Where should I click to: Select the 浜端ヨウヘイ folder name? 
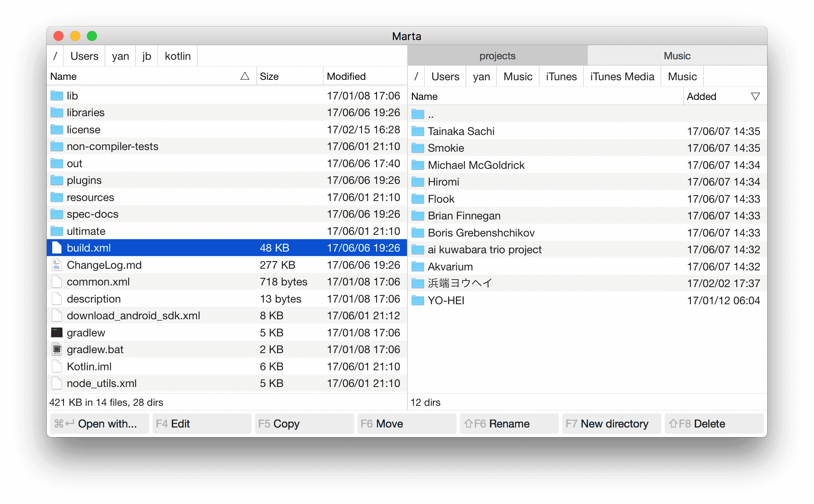coord(460,283)
